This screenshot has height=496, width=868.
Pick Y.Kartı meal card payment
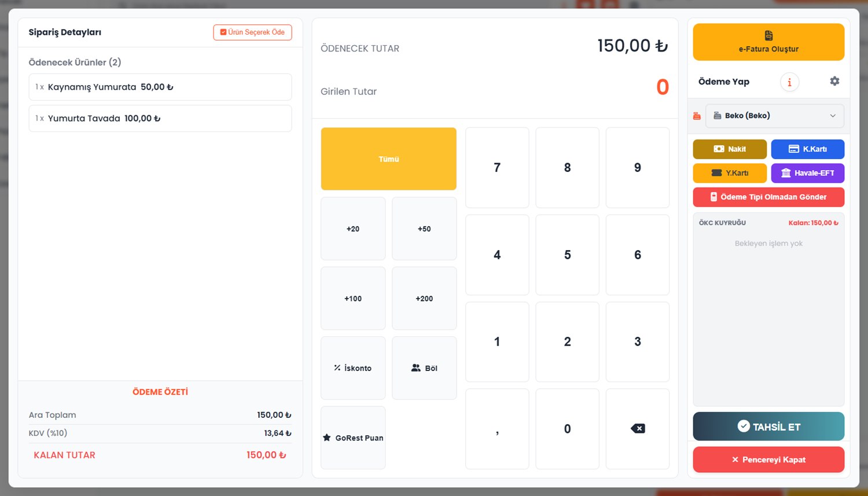(x=730, y=173)
